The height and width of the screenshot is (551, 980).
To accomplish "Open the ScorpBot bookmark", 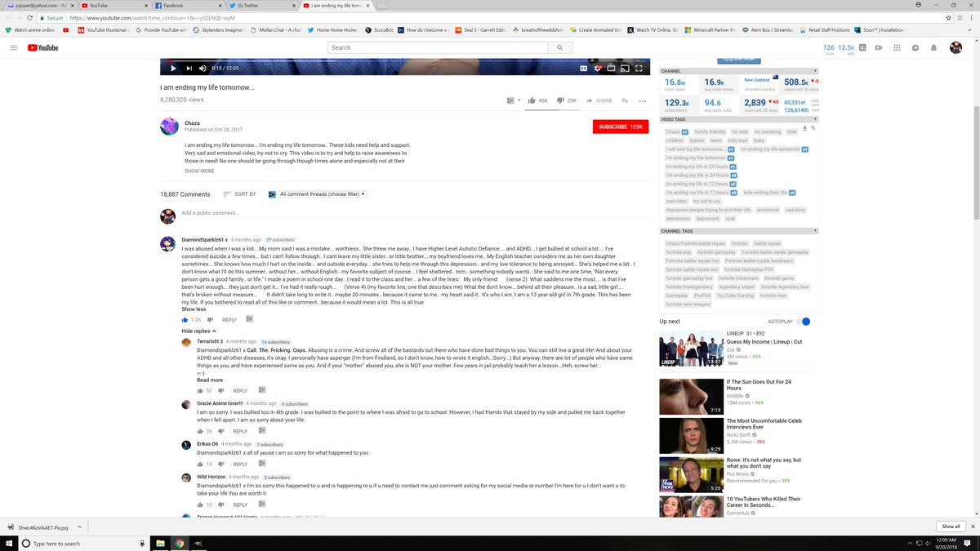I will point(379,30).
